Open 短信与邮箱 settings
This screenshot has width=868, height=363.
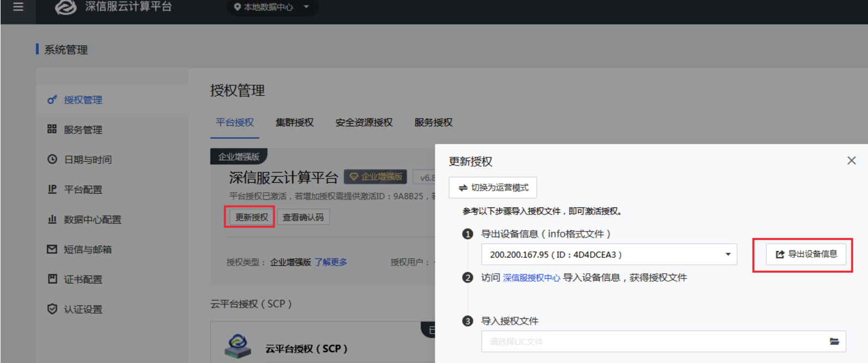87,250
